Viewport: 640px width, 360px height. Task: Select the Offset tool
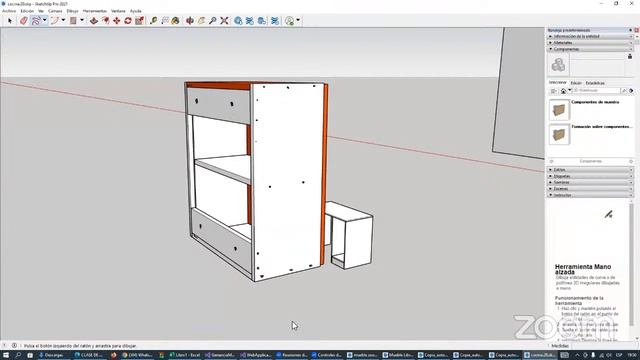click(106, 20)
